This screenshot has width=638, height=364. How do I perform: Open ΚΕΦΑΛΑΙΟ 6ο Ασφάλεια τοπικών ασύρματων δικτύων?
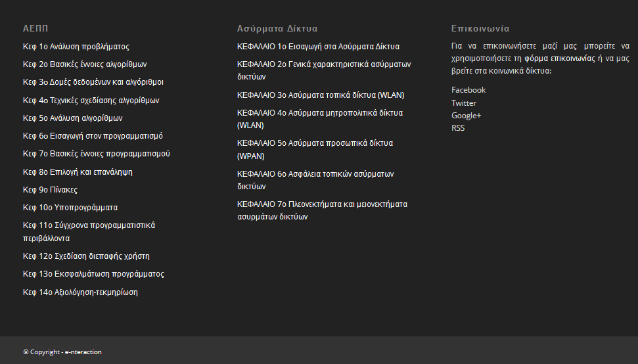pyautogui.click(x=315, y=180)
